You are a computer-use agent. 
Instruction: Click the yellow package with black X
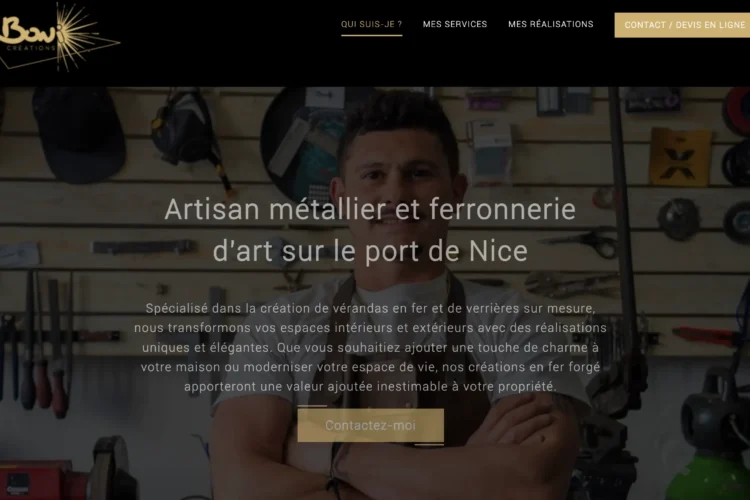679,157
